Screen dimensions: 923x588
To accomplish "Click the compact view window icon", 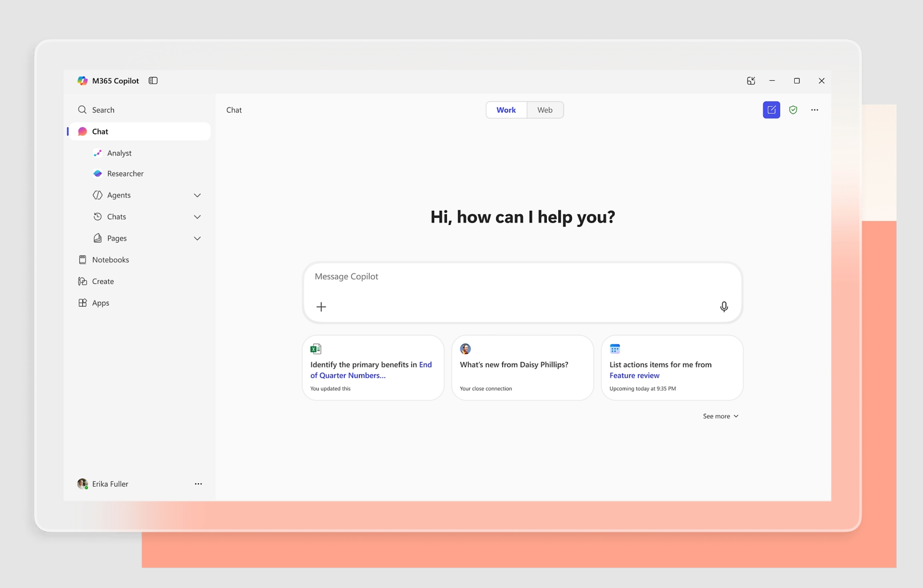I will [751, 81].
